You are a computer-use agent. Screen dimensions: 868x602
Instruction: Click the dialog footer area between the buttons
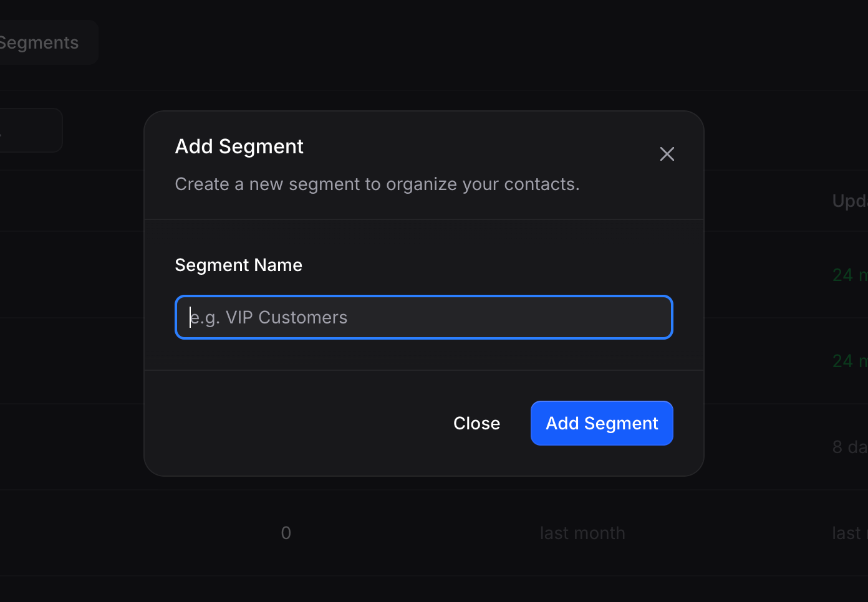click(x=515, y=423)
